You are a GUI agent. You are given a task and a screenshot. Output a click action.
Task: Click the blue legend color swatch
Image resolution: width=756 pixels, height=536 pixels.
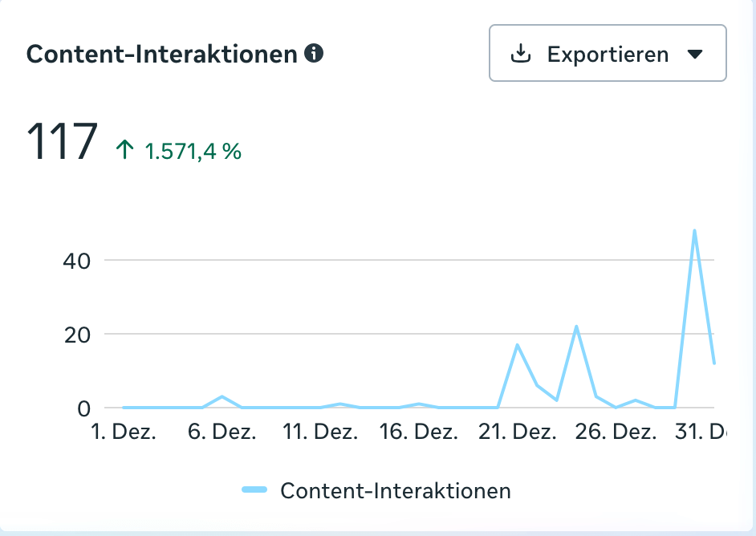pyautogui.click(x=254, y=490)
